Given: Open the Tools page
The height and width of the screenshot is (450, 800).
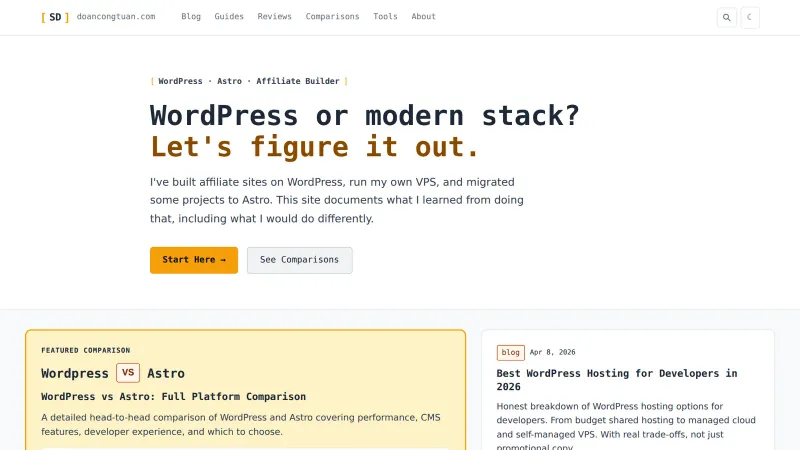Looking at the screenshot, I should 385,16.
